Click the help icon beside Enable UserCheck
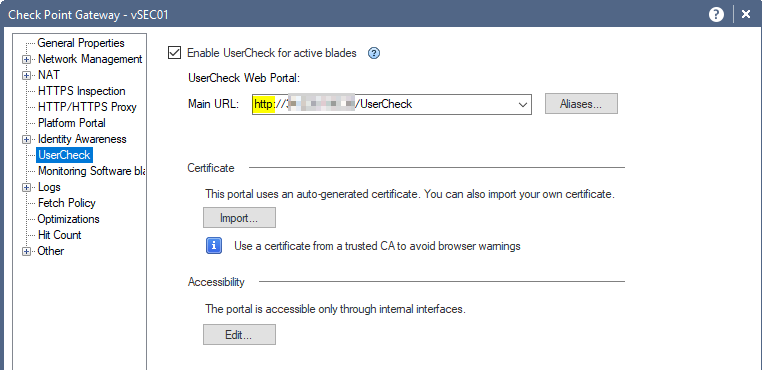 tap(374, 53)
